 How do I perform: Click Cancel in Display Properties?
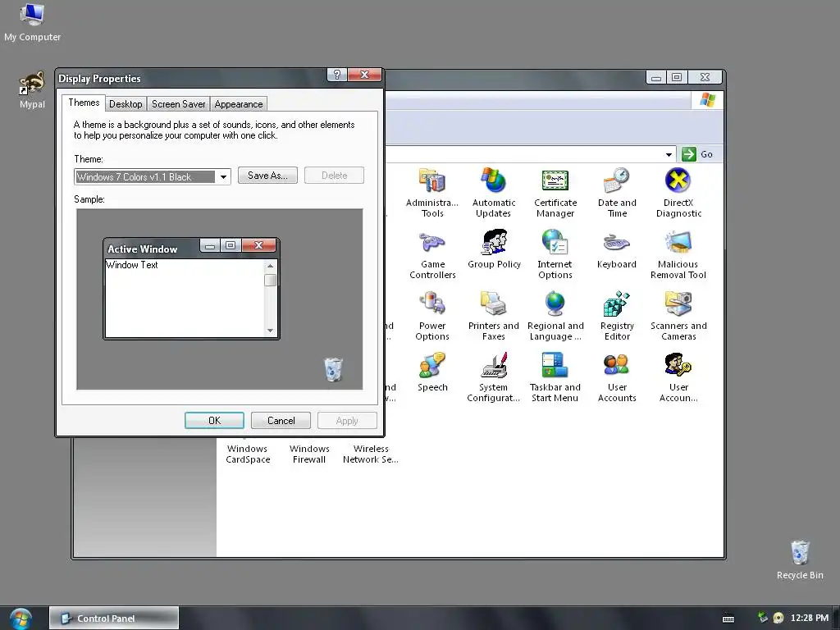click(x=281, y=421)
